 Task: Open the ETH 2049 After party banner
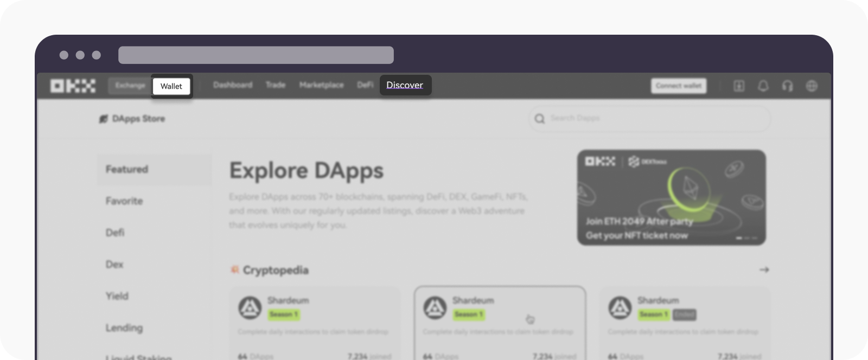(x=671, y=197)
